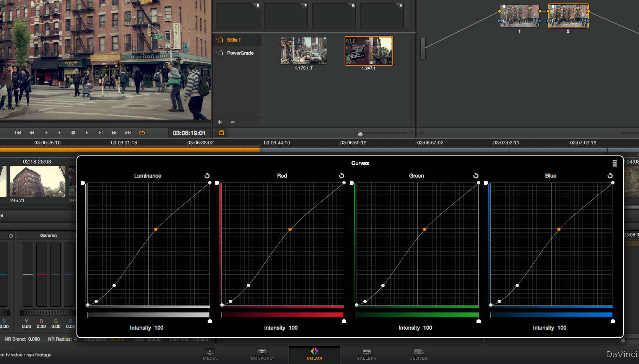
Task: Collapse the clip thumbnail strip with the left chevron
Action: 3,216
